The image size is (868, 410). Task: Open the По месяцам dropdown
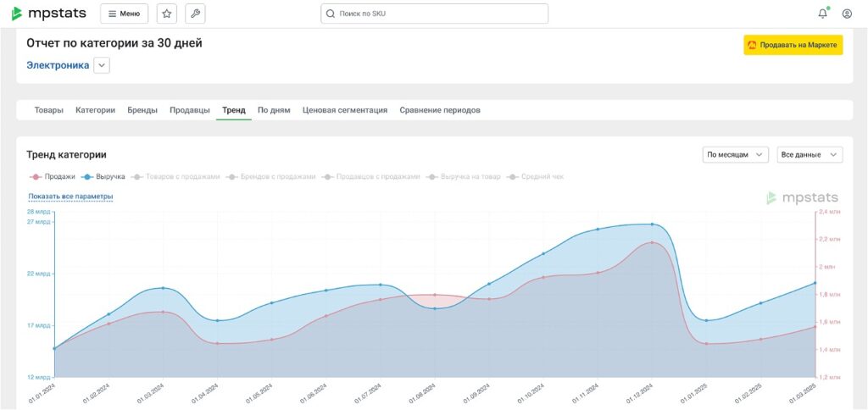(x=735, y=154)
